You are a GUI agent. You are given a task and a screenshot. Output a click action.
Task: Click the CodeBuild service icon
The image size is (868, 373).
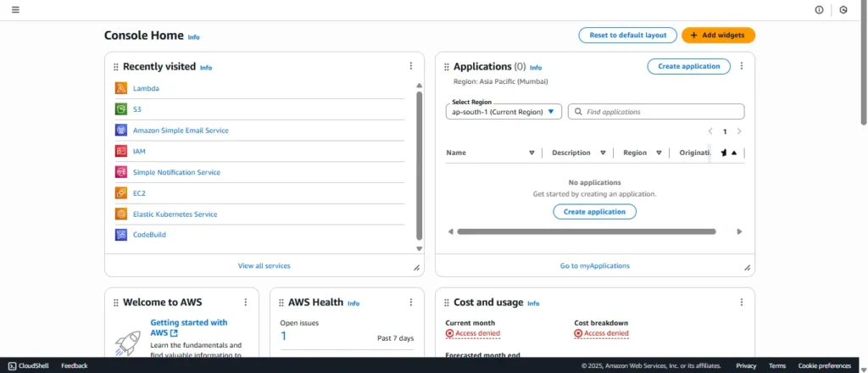tap(121, 235)
